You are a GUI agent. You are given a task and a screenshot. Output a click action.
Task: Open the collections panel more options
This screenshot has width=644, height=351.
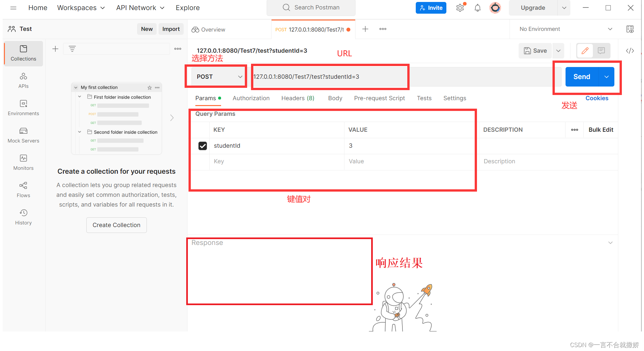(x=178, y=49)
